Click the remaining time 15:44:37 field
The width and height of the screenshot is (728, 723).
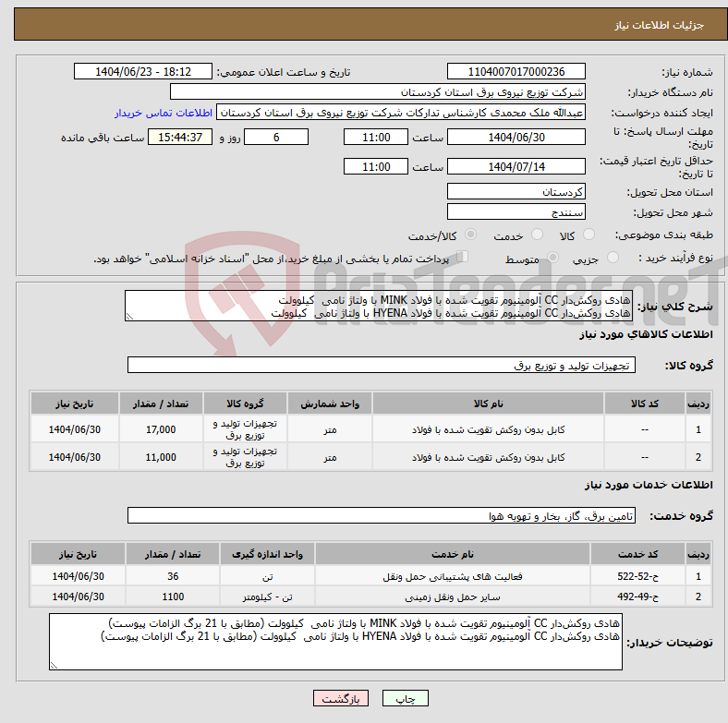pyautogui.click(x=180, y=137)
